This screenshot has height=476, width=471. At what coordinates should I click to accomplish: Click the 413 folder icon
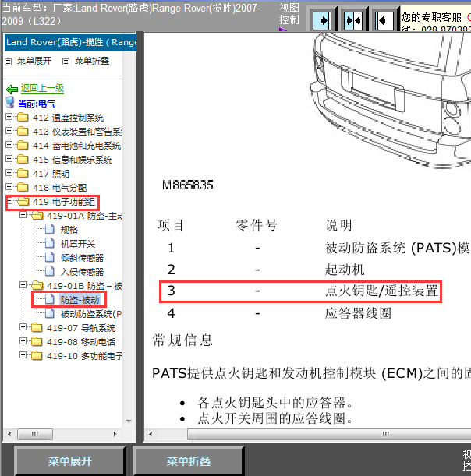tap(23, 131)
